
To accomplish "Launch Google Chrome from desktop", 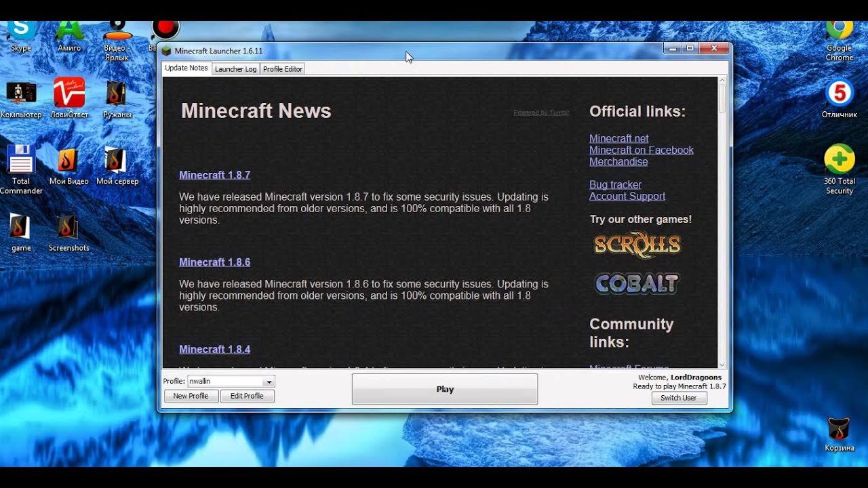I will point(839,41).
